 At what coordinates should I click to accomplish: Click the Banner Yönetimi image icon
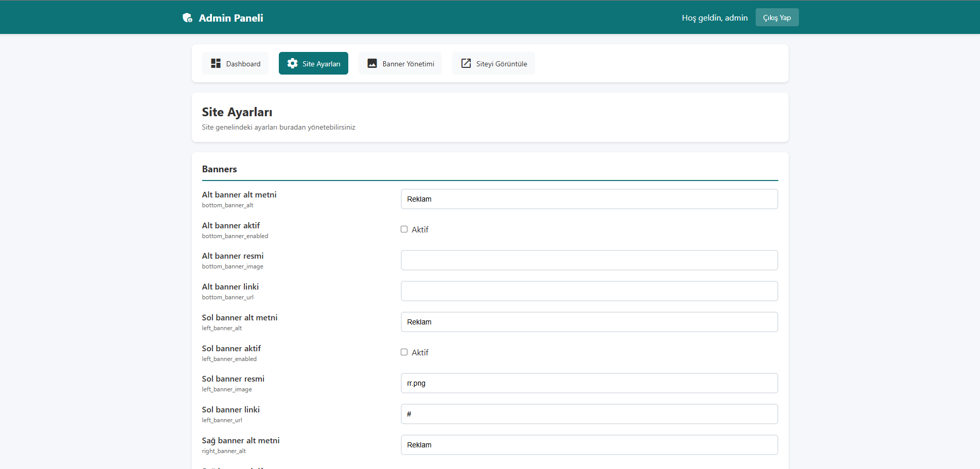pyautogui.click(x=372, y=63)
